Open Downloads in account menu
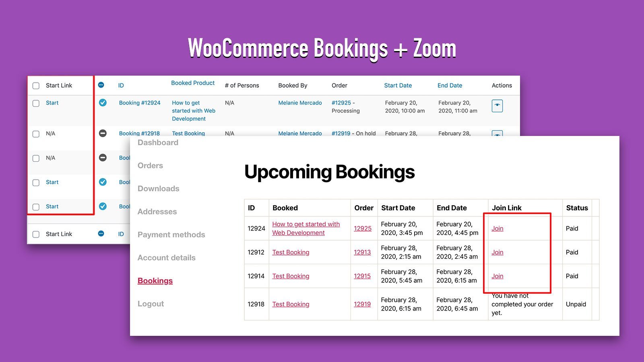The image size is (644, 362). pyautogui.click(x=158, y=188)
